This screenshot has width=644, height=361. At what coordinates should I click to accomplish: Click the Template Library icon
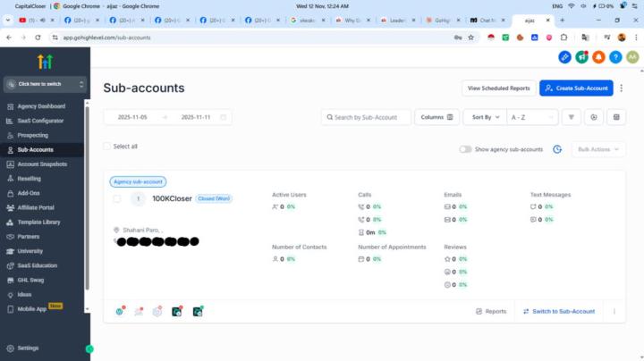10,222
